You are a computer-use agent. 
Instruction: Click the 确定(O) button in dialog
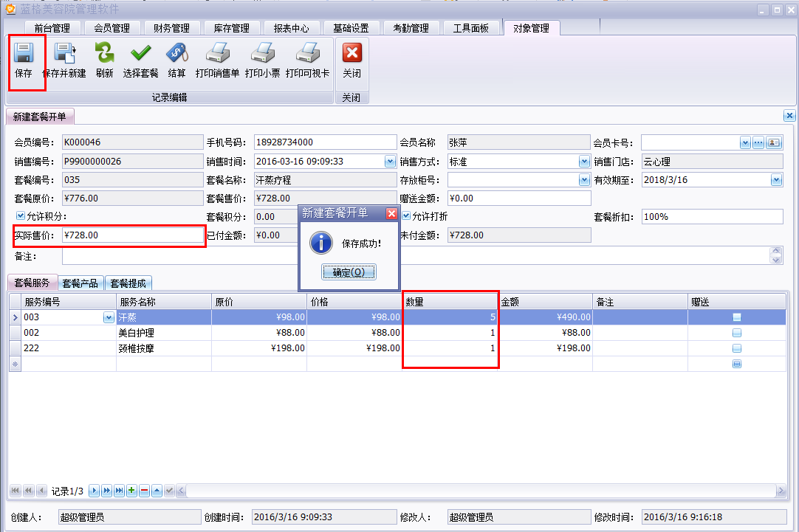349,272
